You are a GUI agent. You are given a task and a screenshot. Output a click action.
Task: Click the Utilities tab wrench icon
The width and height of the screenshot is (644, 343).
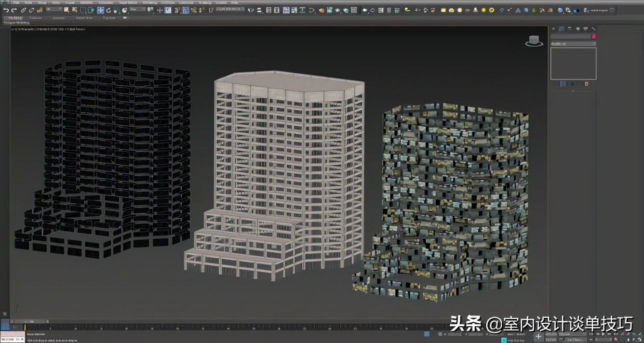point(593,29)
